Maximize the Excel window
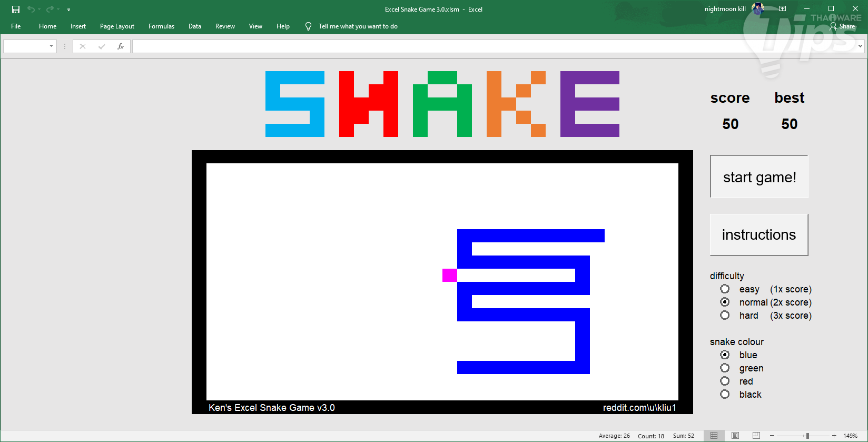868x442 pixels. coord(831,9)
